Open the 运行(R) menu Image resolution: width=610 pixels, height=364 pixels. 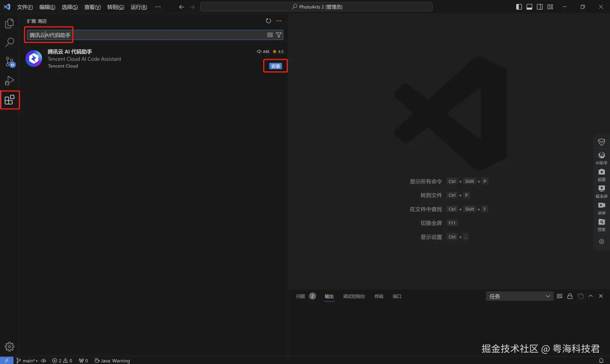point(139,7)
